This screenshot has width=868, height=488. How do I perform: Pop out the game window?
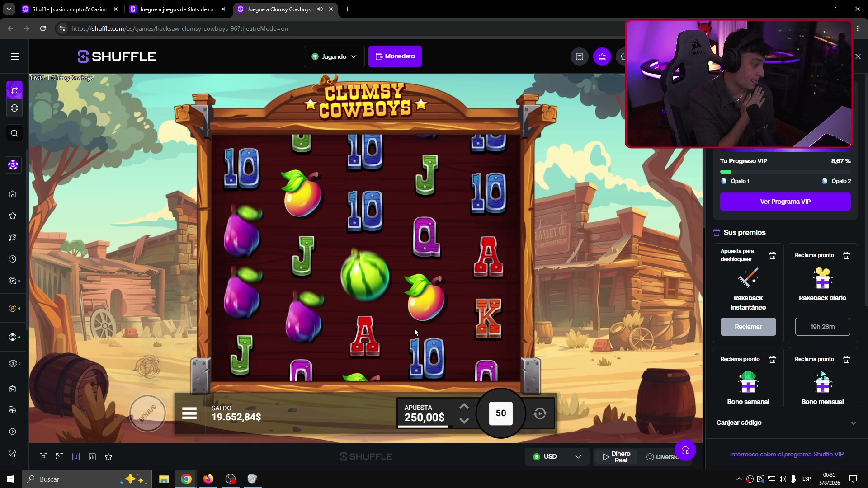[x=60, y=457]
